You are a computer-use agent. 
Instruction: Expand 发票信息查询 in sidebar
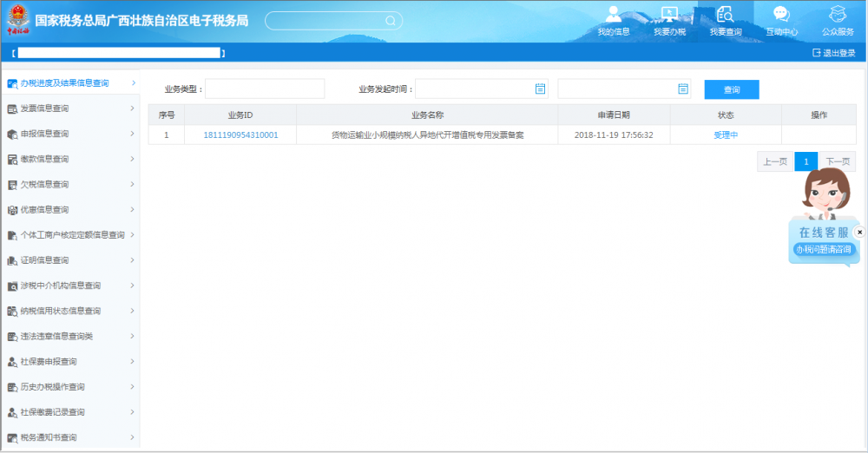click(x=69, y=108)
